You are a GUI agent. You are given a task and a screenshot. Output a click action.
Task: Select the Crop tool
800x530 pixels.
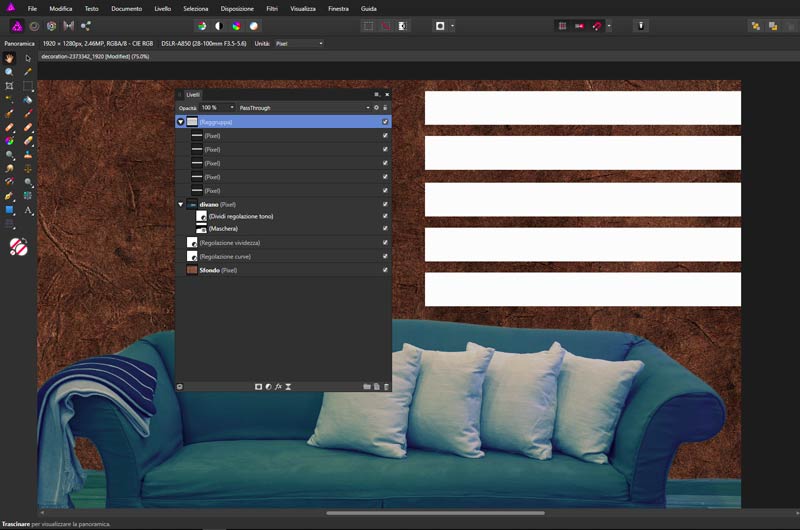point(9,86)
